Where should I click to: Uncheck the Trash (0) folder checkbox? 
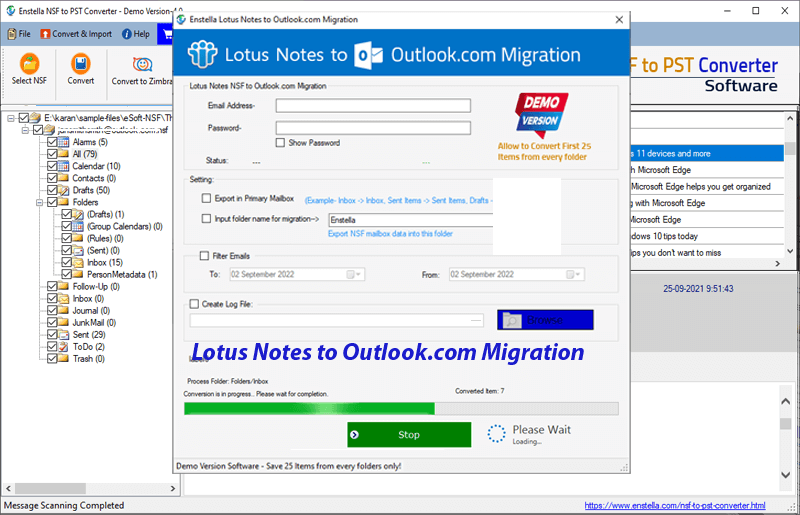point(52,358)
